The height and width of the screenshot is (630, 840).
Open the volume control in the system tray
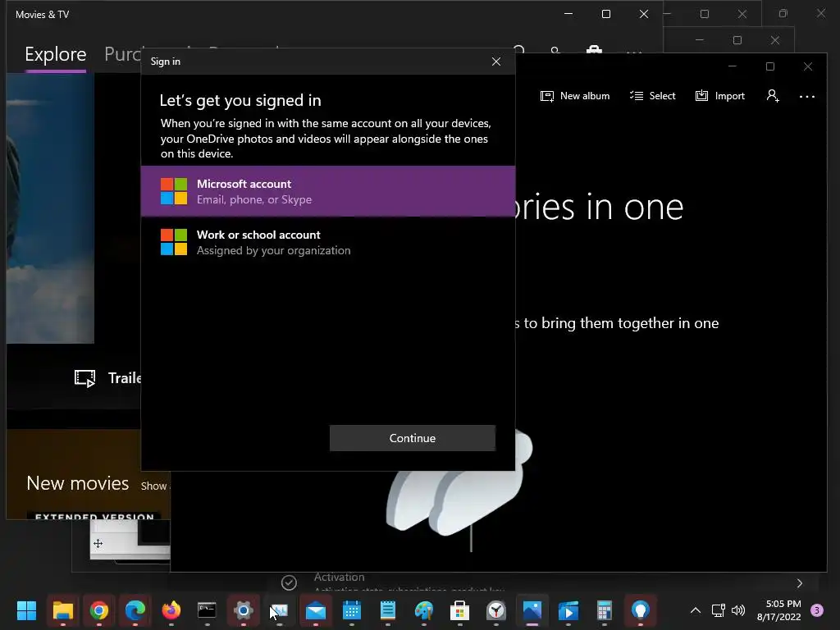[x=738, y=610]
